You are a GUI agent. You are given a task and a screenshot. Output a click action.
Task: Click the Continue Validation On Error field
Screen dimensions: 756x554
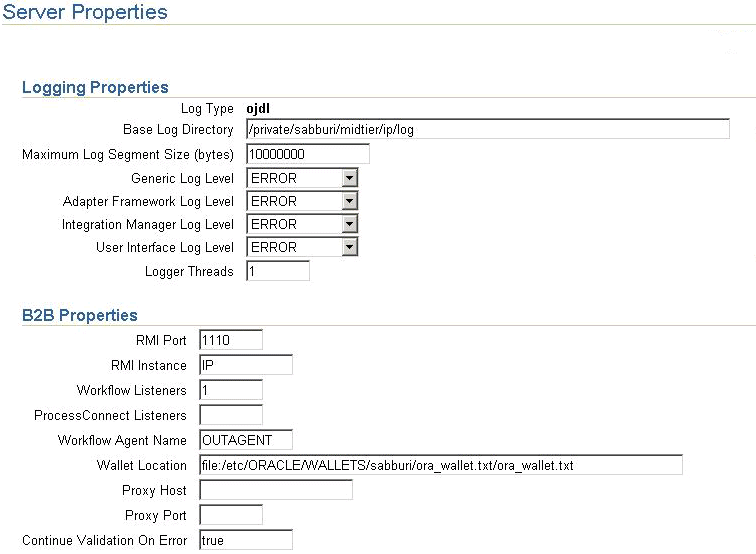246,540
